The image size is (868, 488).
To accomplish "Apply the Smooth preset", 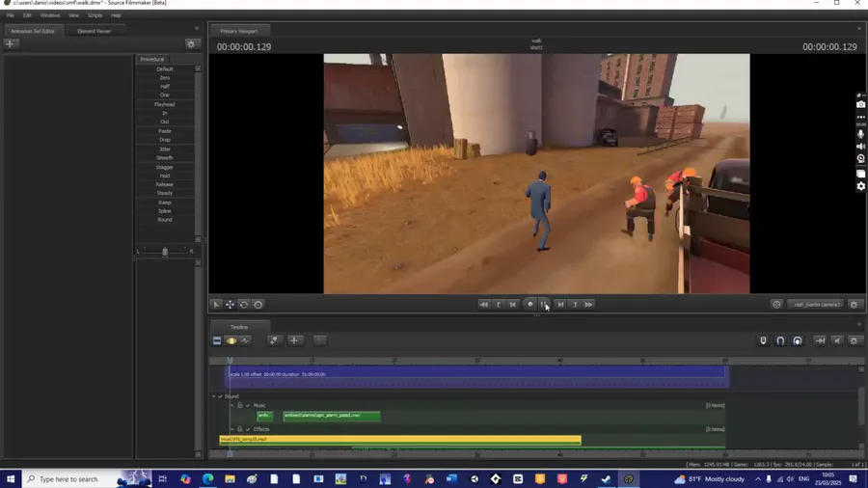I will [x=165, y=158].
